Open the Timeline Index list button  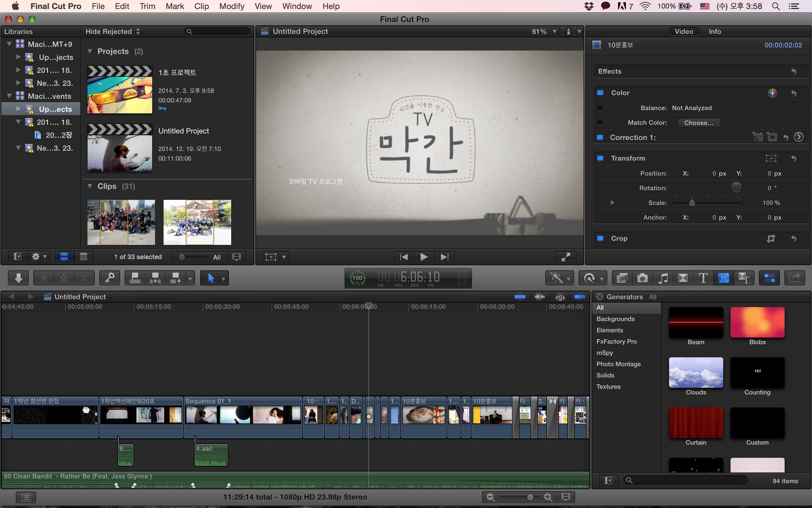coord(25,497)
